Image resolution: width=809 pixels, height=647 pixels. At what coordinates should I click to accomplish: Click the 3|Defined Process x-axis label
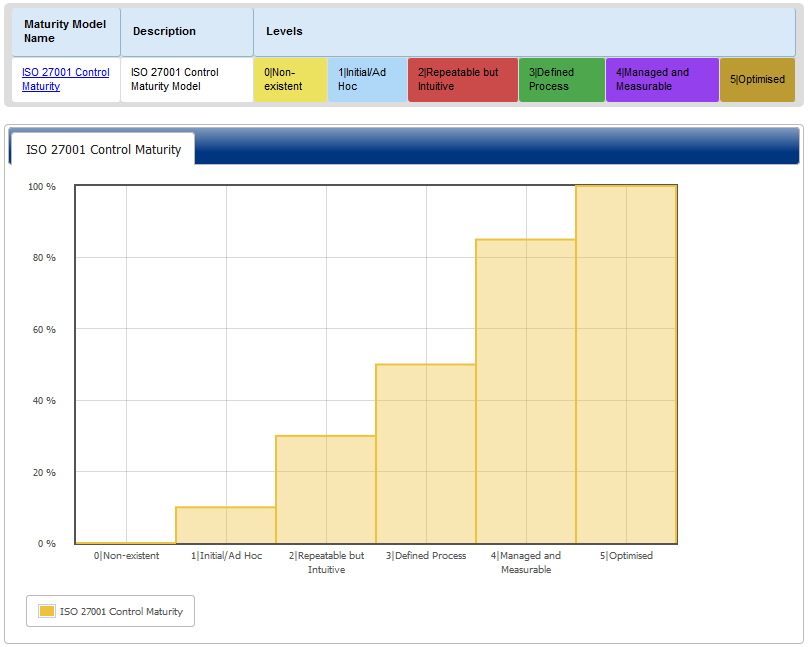[426, 556]
